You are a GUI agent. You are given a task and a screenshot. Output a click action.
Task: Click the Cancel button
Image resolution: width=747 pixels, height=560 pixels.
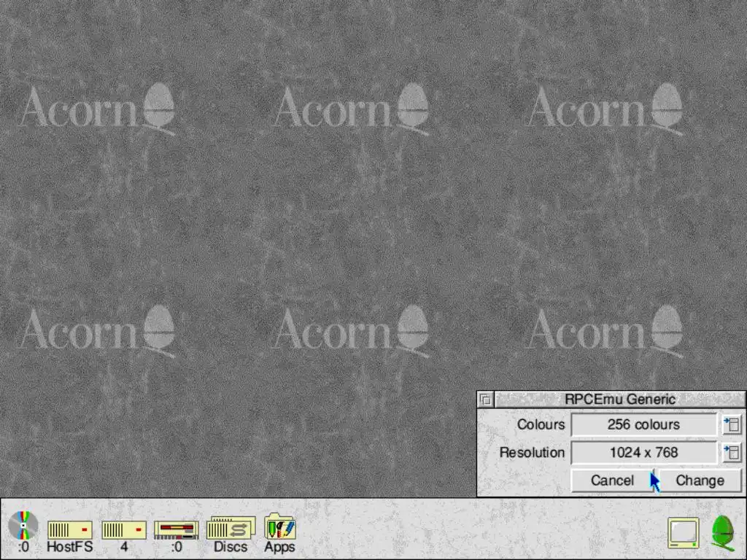click(612, 481)
